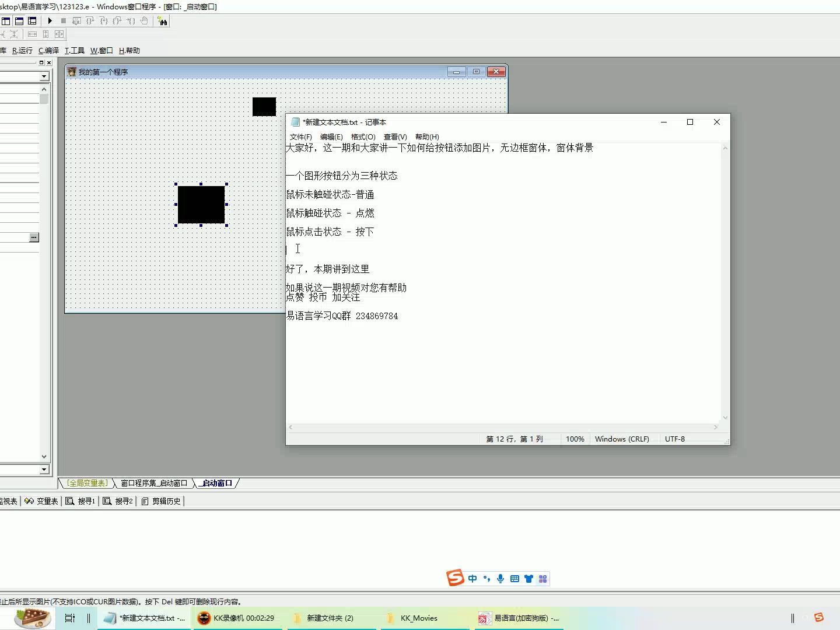840x630 pixels.
Task: Click the task view icon on taskbar
Action: pyautogui.click(x=70, y=618)
